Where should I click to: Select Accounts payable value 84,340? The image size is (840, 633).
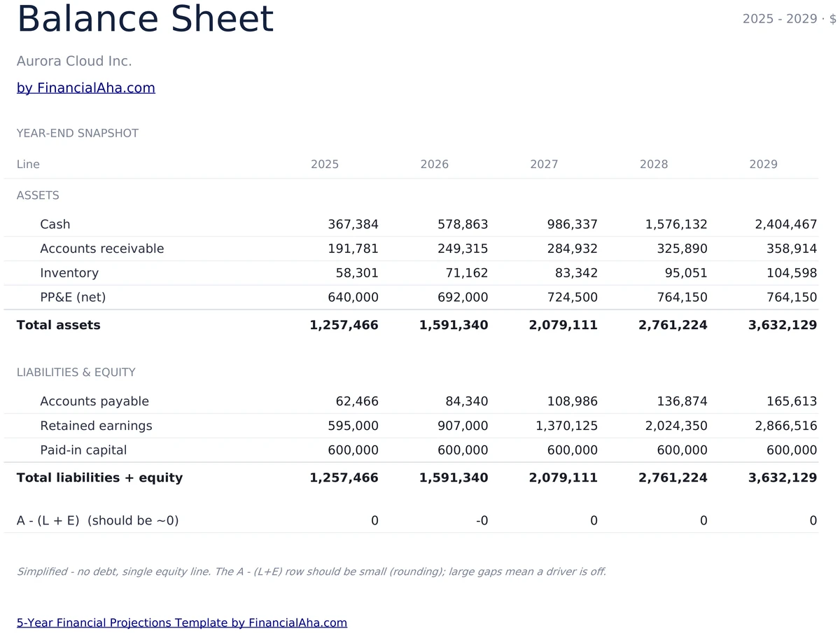click(x=467, y=401)
